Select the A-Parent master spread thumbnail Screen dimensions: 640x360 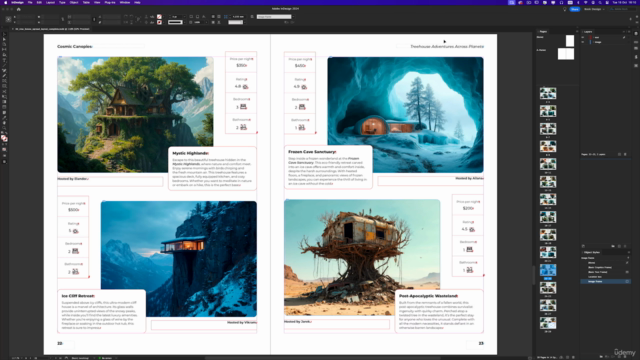click(566, 53)
